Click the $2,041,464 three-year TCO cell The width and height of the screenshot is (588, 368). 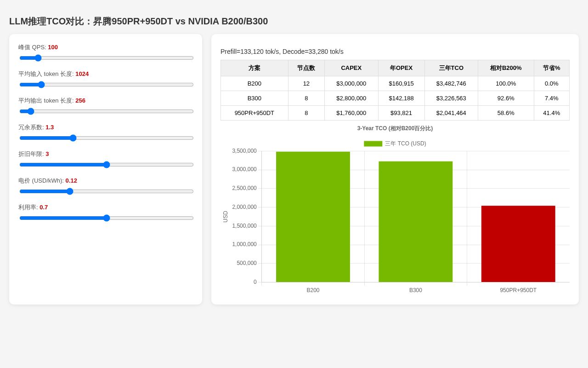451,113
